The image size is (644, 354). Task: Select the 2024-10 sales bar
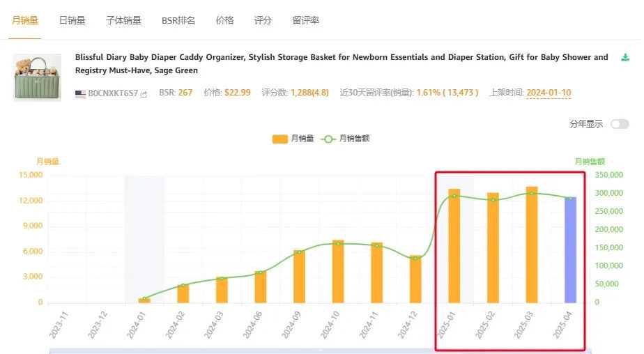[x=338, y=272]
